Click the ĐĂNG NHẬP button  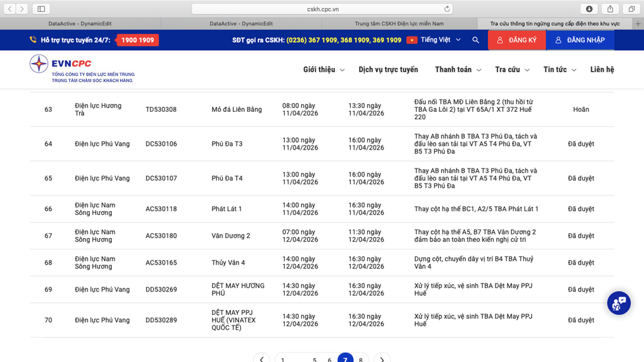click(x=579, y=40)
